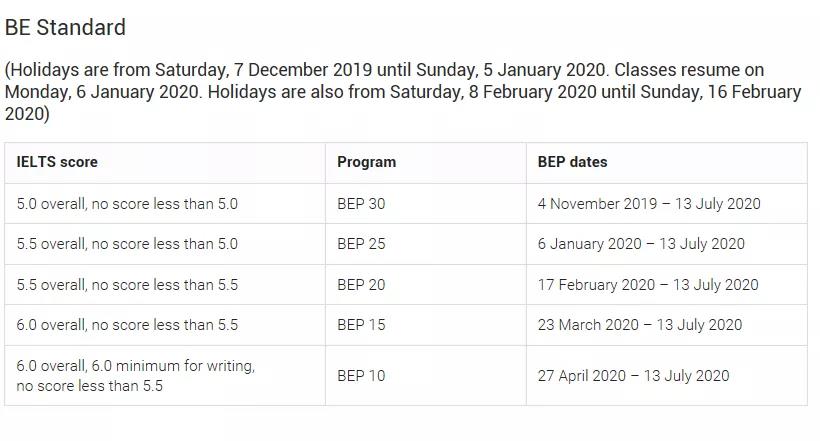Image resolution: width=820 pixels, height=441 pixels.
Task: Click the BEP 20 program cell
Action: click(361, 285)
